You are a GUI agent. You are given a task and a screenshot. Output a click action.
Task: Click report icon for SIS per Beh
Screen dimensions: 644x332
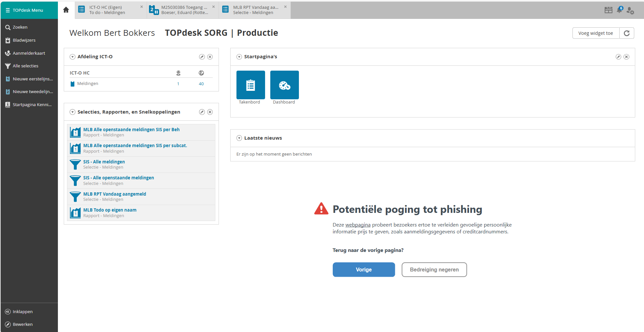[75, 132]
